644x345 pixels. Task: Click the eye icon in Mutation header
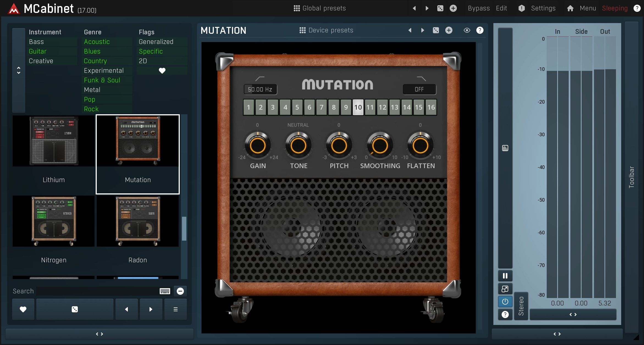467,30
